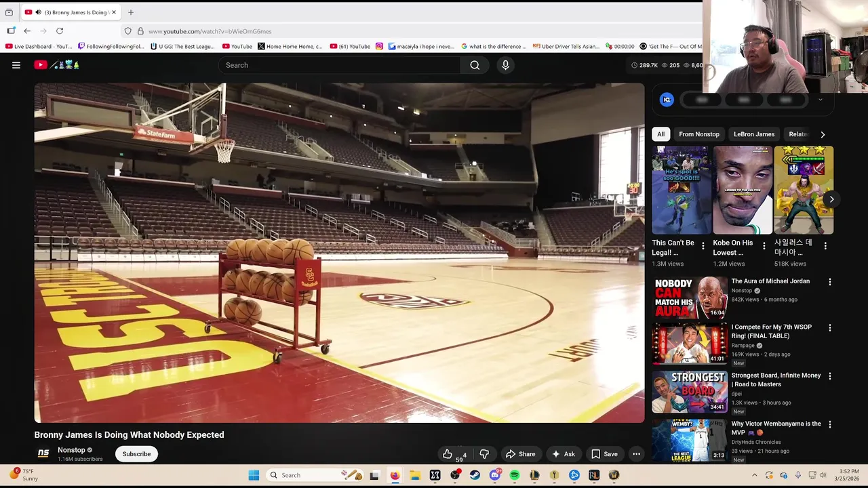Open the 'what is the difference' Google bookmark
This screenshot has width=868, height=488.
click(x=494, y=47)
